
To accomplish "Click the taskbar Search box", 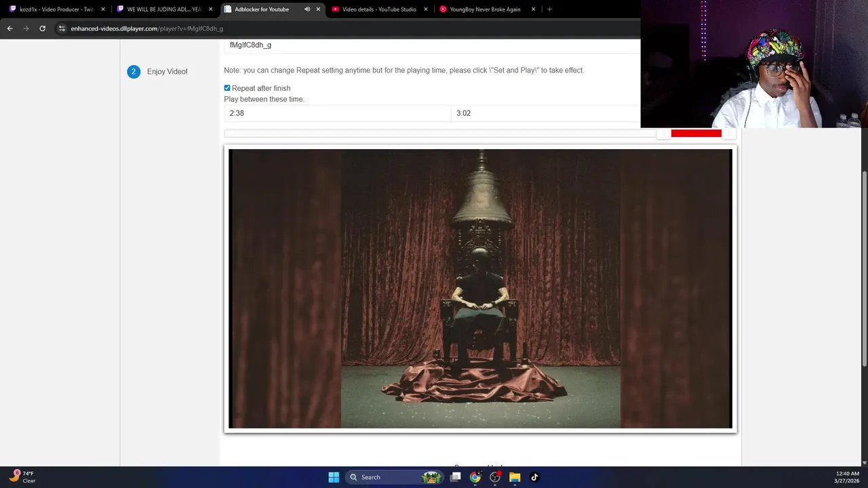I will point(395,477).
